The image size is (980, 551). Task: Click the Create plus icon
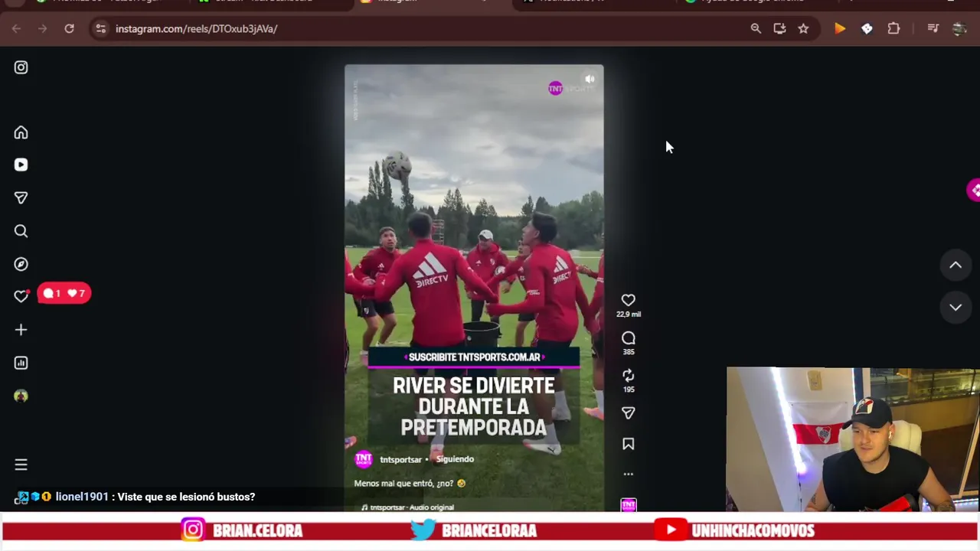[21, 330]
